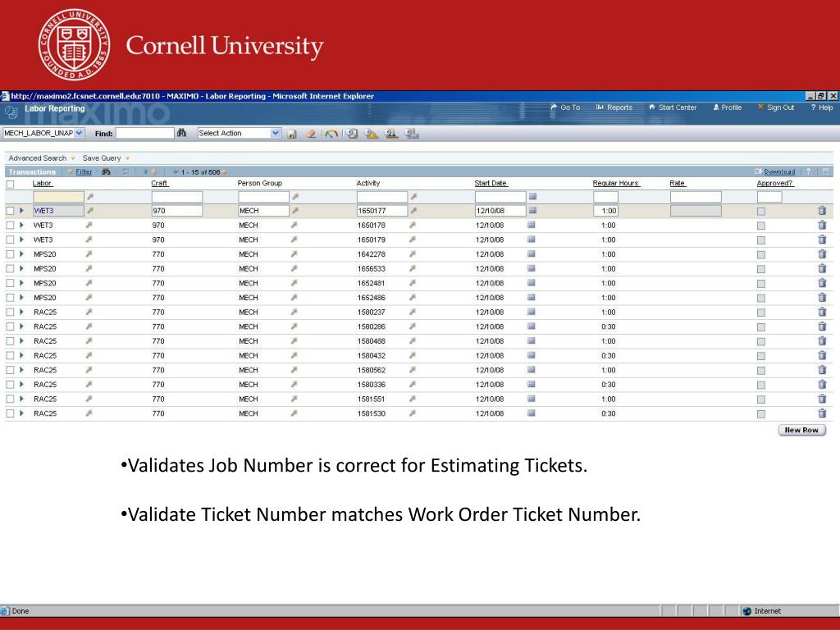Expand details for the row with activity 1580237
This screenshot has height=630, width=840.
tap(21, 312)
